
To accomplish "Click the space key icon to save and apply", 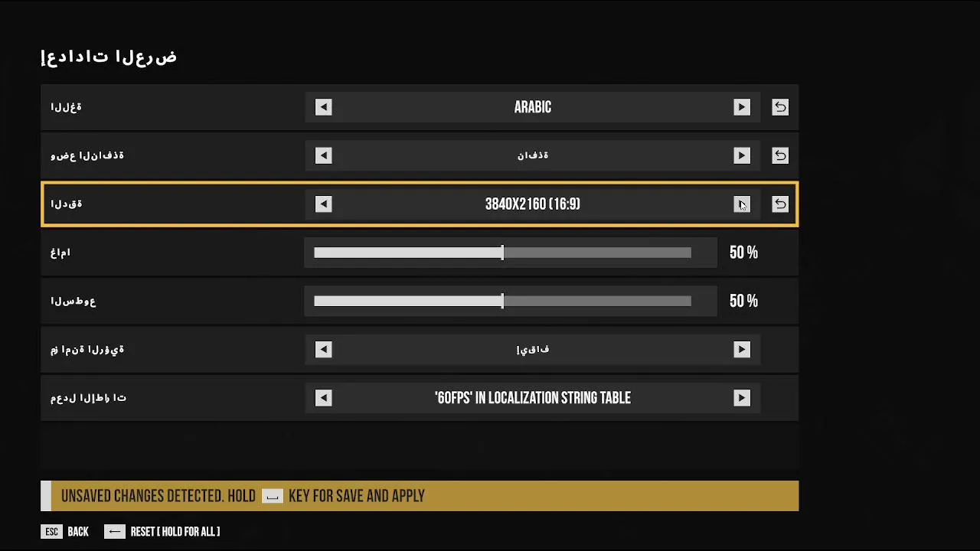I will tap(272, 496).
